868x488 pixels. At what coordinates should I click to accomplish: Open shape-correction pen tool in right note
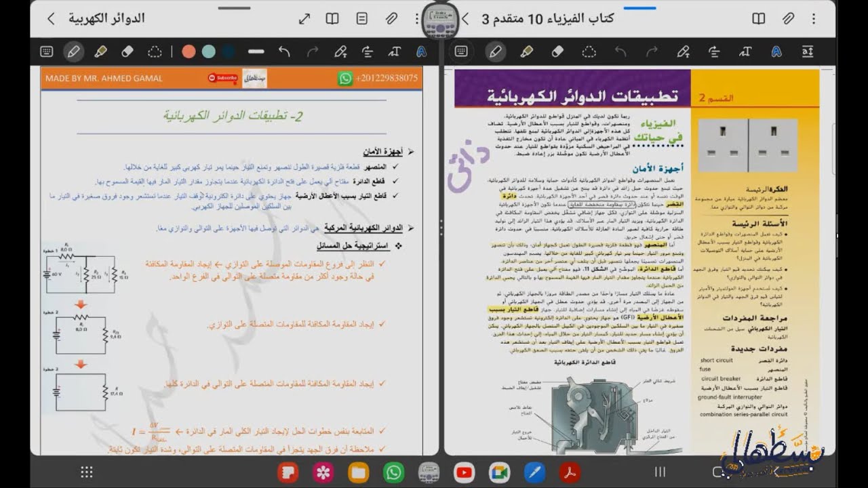(x=684, y=52)
